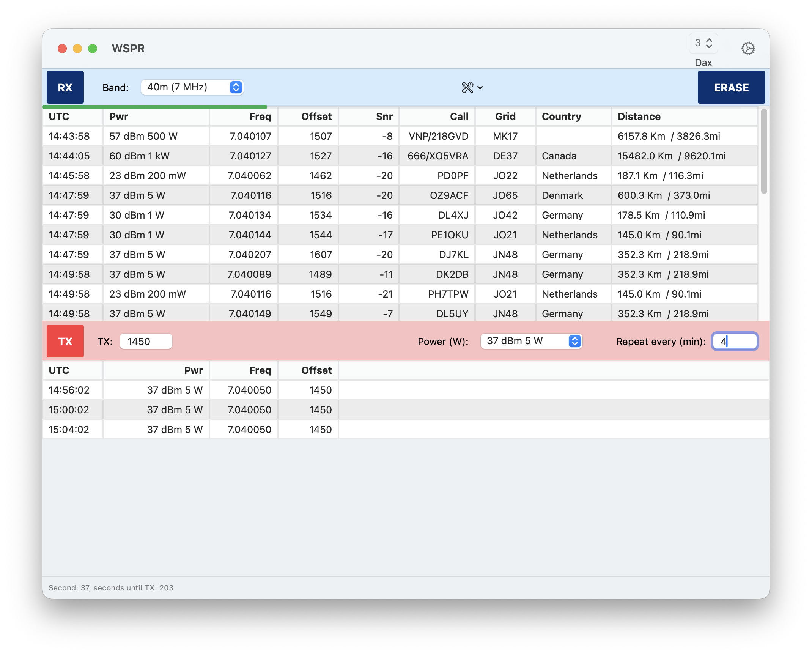The width and height of the screenshot is (812, 655).
Task: Sort by Snr column header
Action: coord(384,117)
